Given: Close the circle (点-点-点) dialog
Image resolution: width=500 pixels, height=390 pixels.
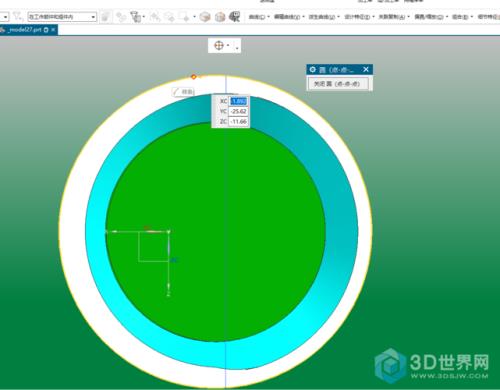Looking at the screenshot, I should tap(366, 69).
